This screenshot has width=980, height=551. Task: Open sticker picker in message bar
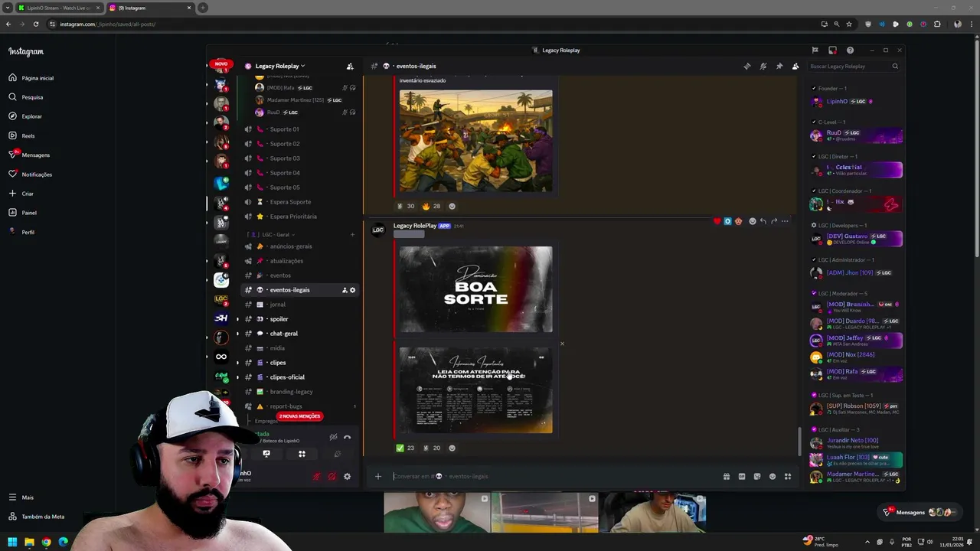(756, 476)
